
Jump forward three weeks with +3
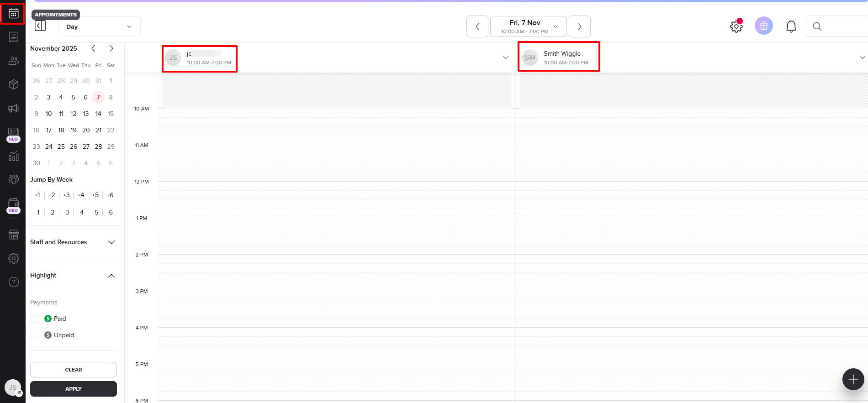click(66, 195)
